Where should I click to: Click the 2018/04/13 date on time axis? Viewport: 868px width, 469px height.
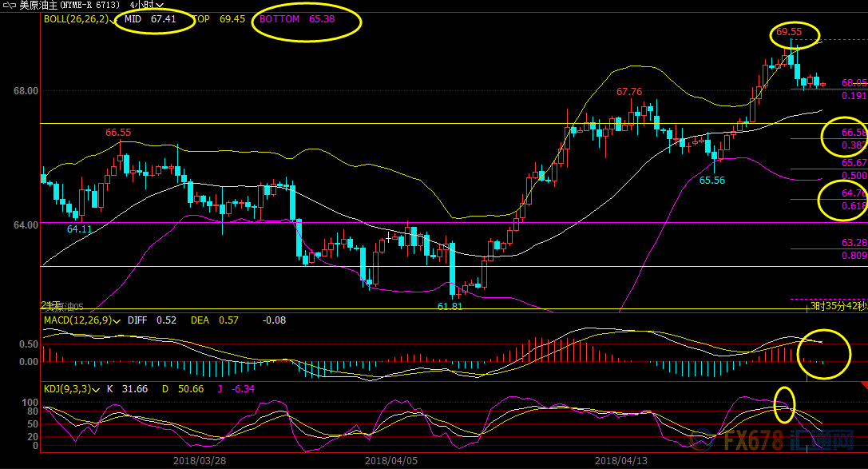(x=623, y=461)
